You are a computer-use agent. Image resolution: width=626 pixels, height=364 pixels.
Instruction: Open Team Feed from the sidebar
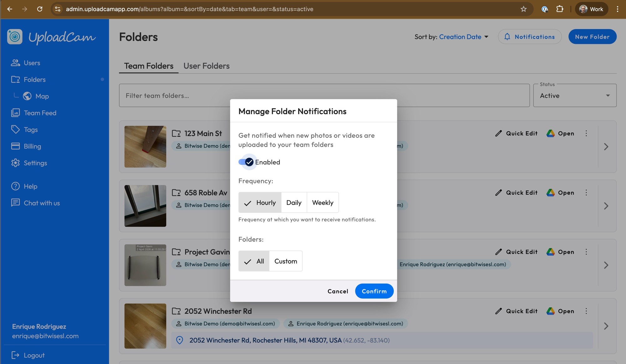click(40, 113)
